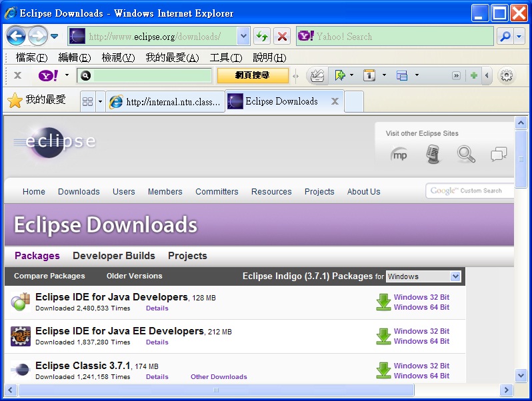Click horizontal scrollbar right arrow
Viewport: 532px width, 401px height.
click(506, 390)
